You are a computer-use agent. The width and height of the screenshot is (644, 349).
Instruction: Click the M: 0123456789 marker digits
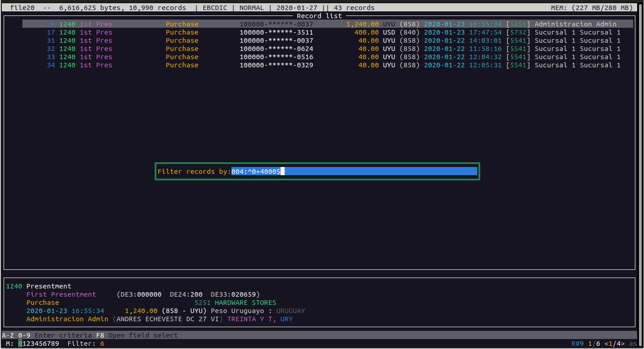coord(38,344)
